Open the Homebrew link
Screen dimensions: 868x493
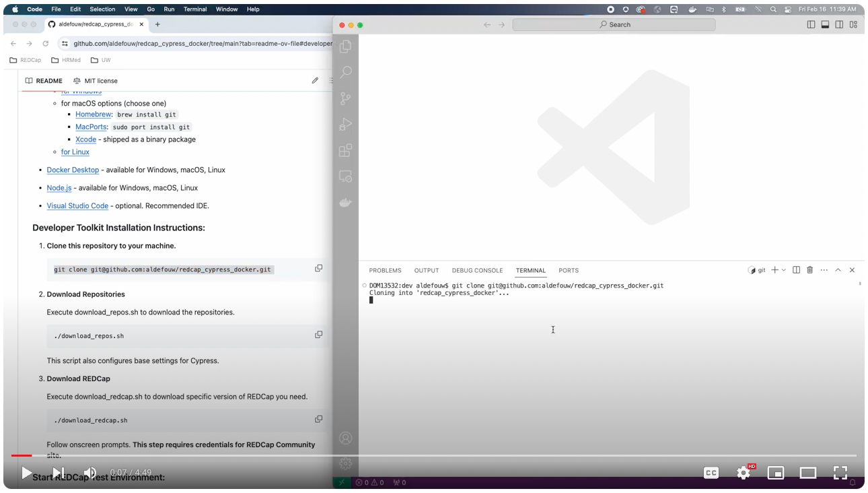coord(92,114)
